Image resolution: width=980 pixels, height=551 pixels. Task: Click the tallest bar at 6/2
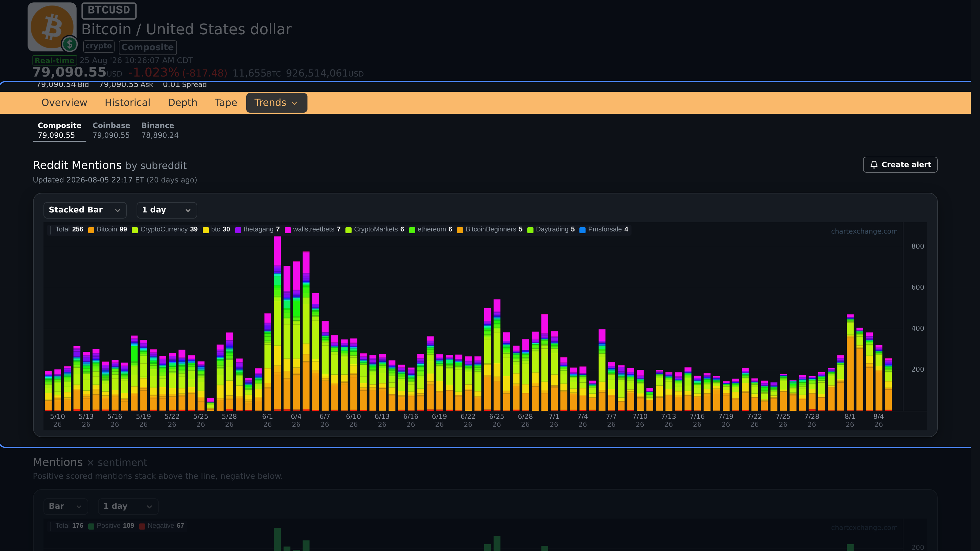point(277,323)
